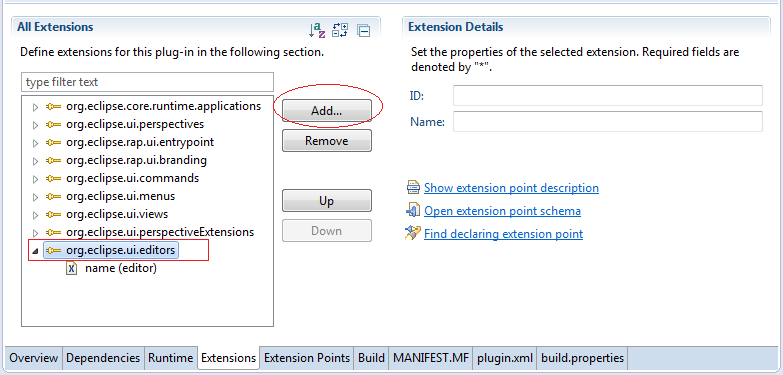Focus the type filter text field
The image size is (783, 375).
pyautogui.click(x=147, y=82)
